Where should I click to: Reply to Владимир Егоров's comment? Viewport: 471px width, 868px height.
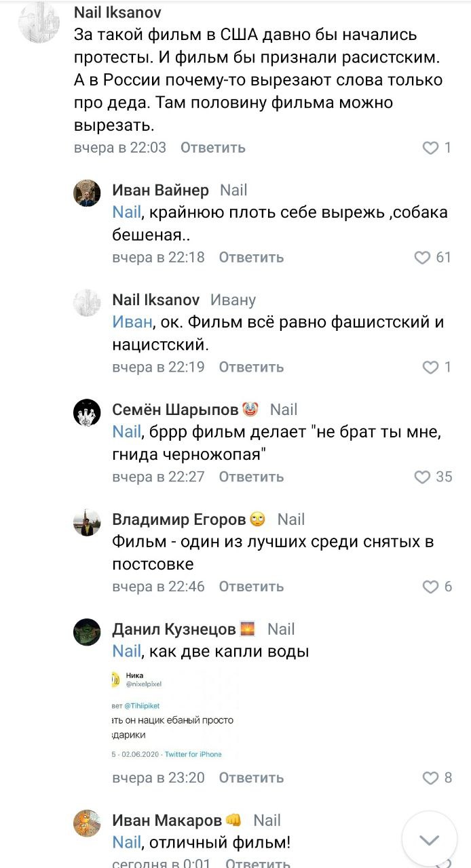click(x=251, y=587)
